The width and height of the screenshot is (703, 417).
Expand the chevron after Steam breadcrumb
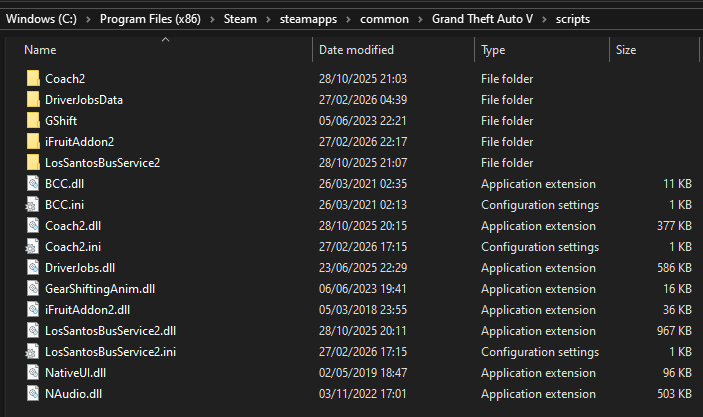pyautogui.click(x=268, y=19)
